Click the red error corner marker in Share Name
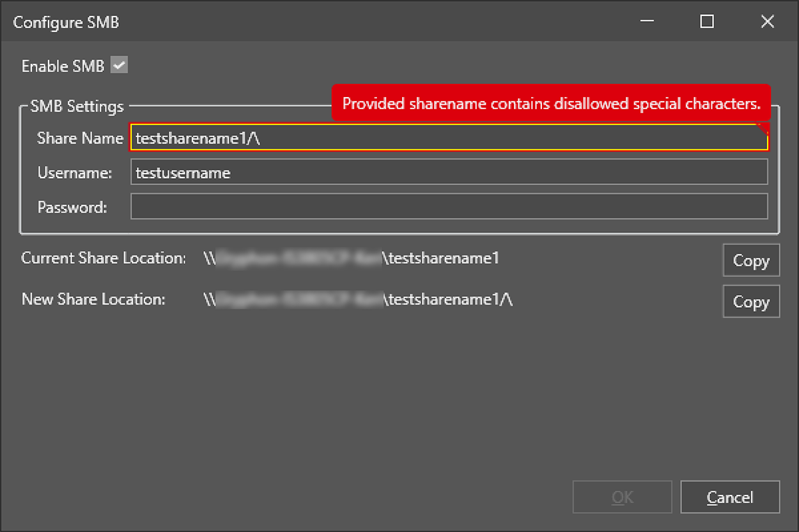The height and width of the screenshot is (532, 799). (x=763, y=129)
